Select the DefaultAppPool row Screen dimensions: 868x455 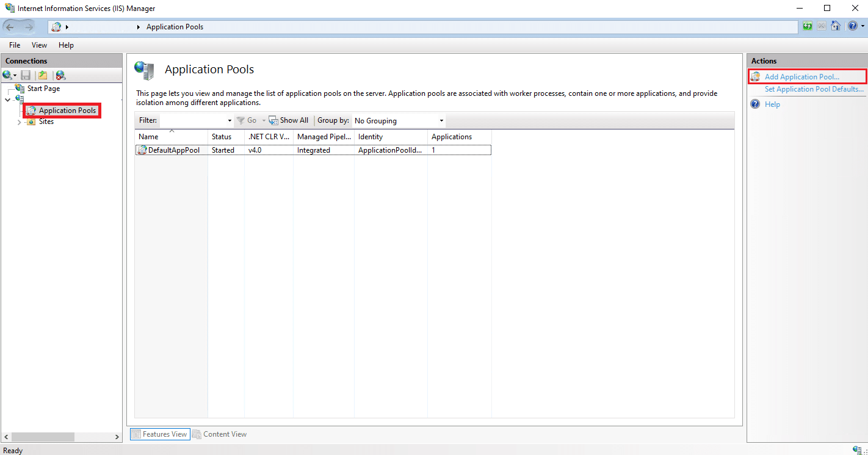pos(173,150)
